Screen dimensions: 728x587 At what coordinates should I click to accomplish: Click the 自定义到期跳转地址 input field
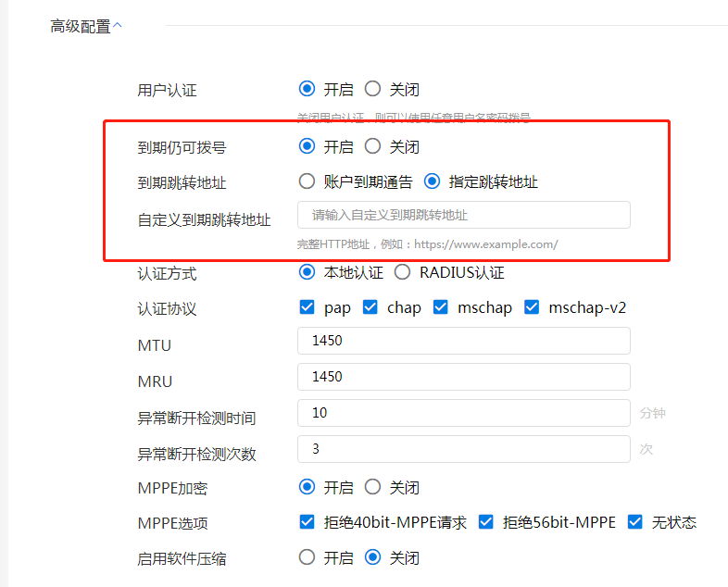click(x=463, y=215)
